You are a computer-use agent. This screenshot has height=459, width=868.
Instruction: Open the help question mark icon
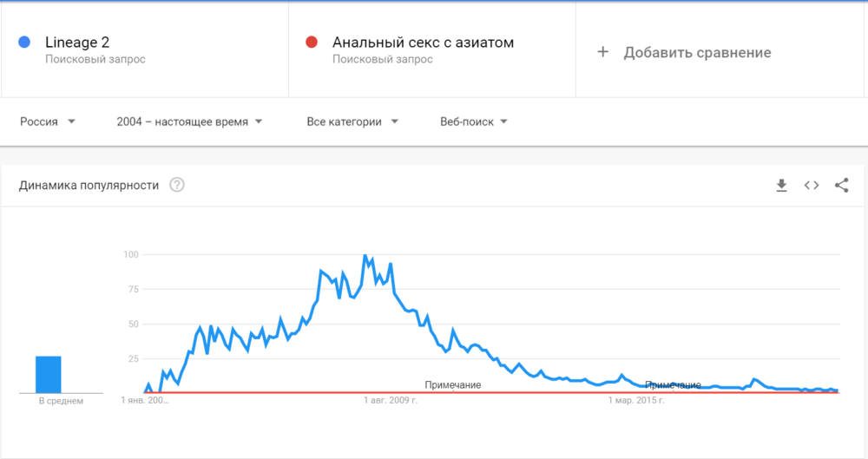(x=177, y=185)
